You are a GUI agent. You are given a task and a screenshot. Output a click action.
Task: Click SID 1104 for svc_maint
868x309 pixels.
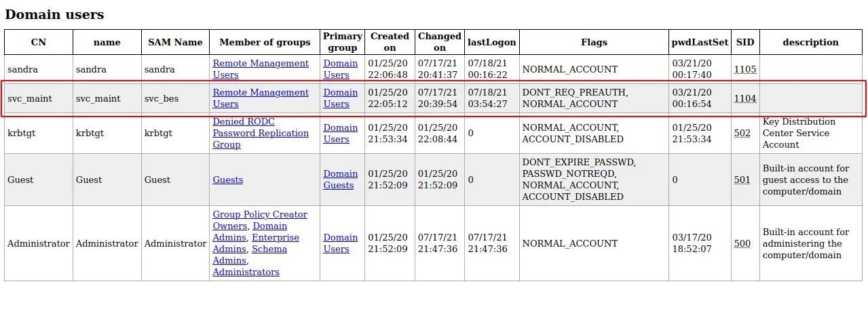(x=744, y=99)
